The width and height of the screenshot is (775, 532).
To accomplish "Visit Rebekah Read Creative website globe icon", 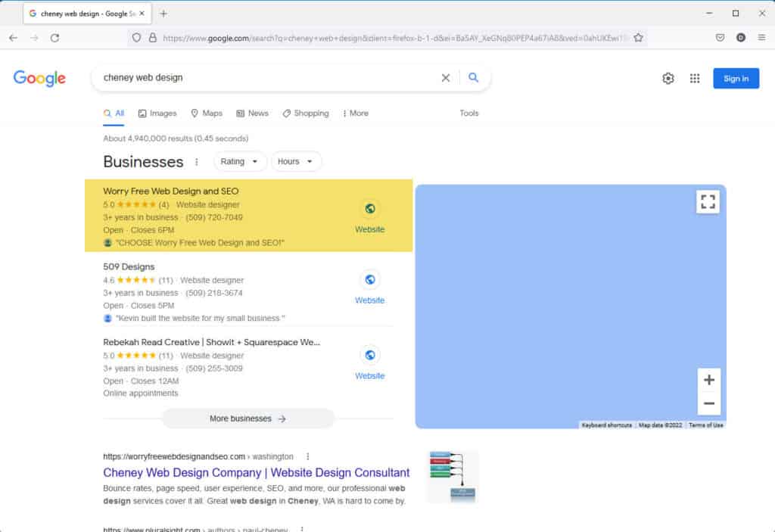I will coord(369,355).
